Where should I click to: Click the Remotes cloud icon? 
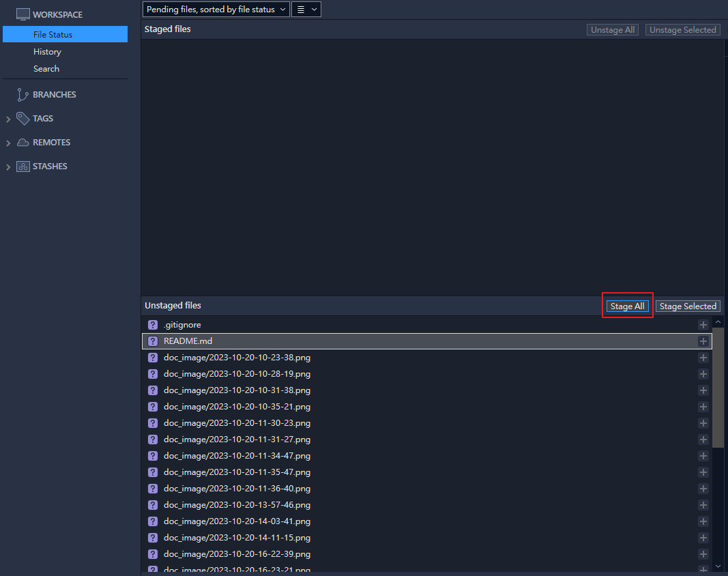coord(23,143)
